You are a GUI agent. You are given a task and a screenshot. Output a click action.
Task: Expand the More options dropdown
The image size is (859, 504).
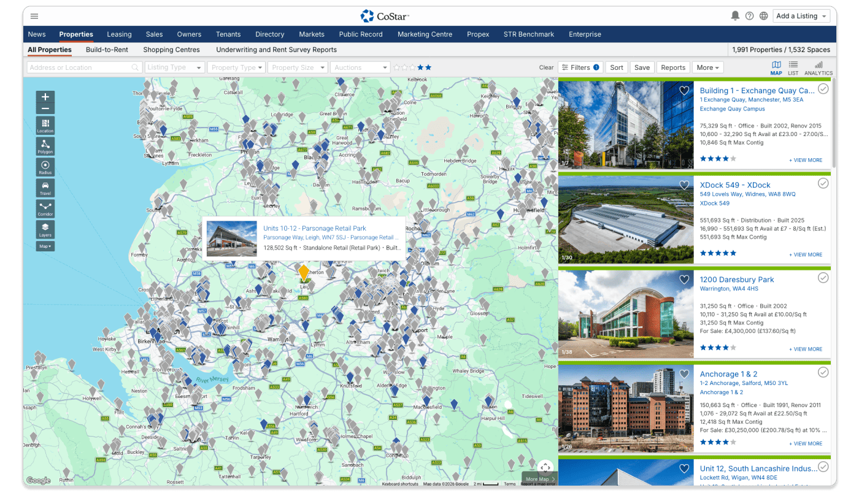707,67
